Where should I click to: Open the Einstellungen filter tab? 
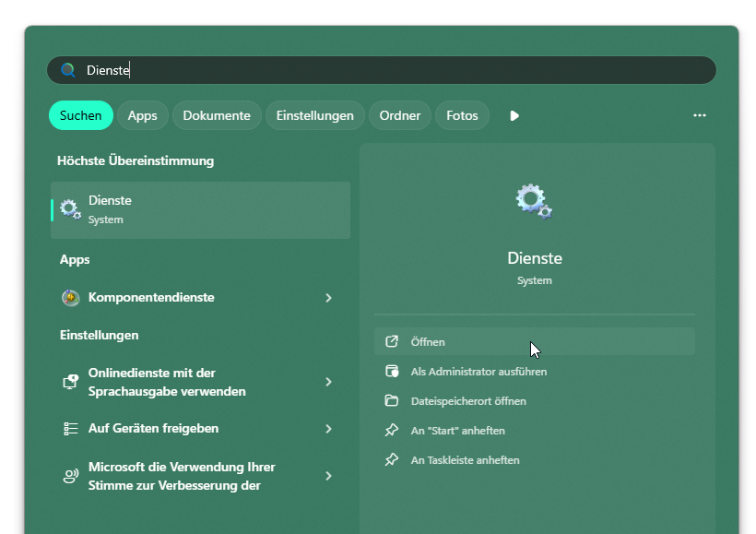(x=314, y=116)
